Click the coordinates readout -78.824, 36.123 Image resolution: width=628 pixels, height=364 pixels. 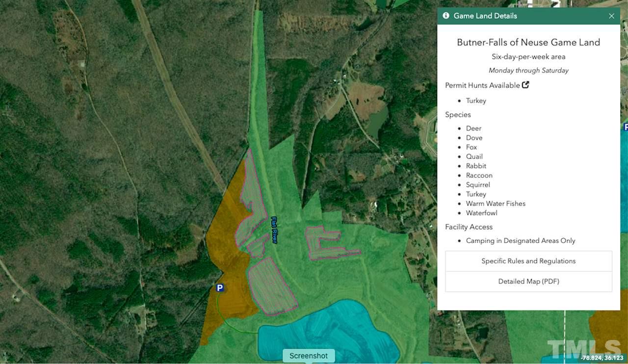(602, 358)
